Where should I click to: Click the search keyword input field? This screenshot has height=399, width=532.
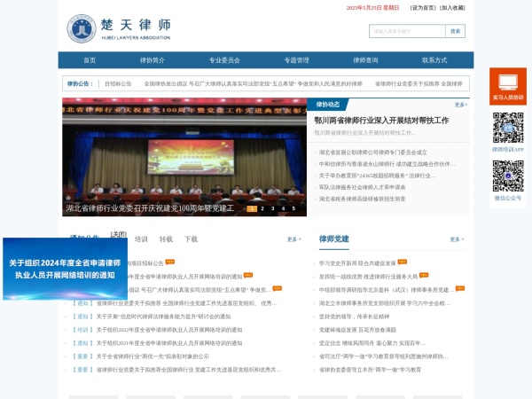pyautogui.click(x=407, y=31)
